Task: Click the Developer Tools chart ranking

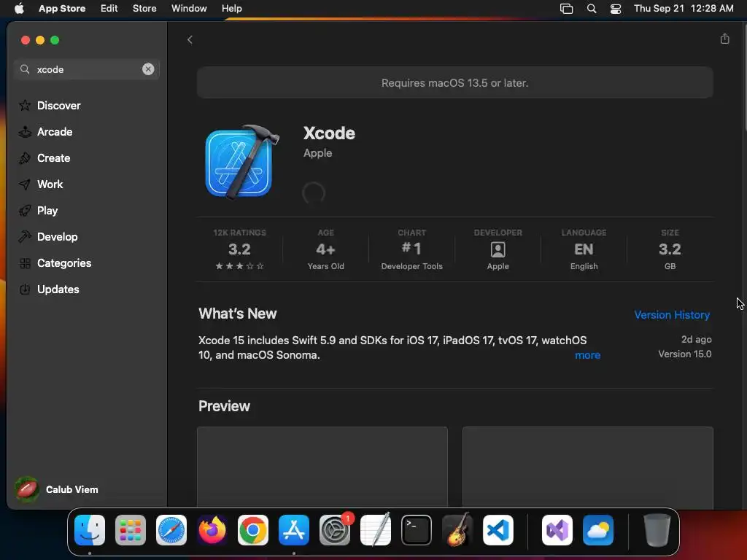Action: pos(412,249)
